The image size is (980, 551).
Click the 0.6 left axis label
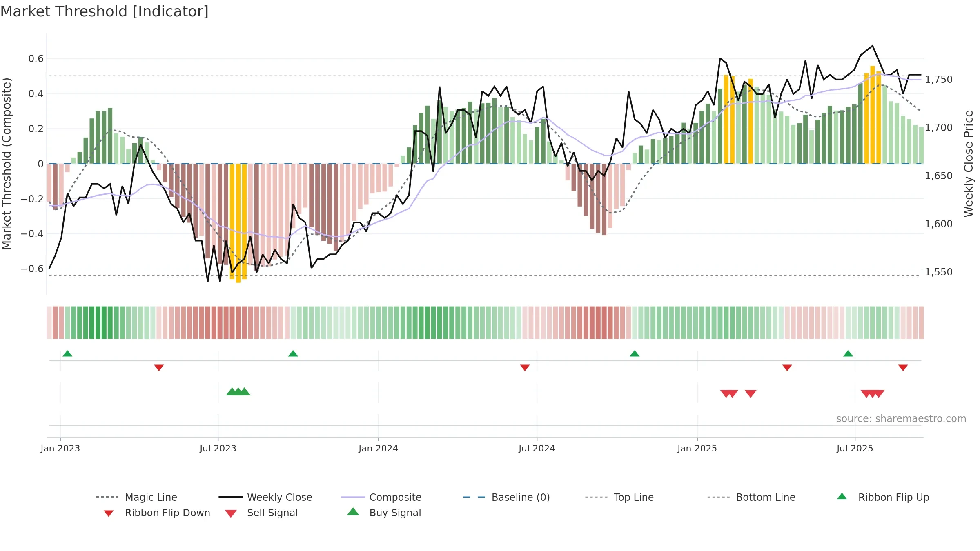pyautogui.click(x=36, y=59)
